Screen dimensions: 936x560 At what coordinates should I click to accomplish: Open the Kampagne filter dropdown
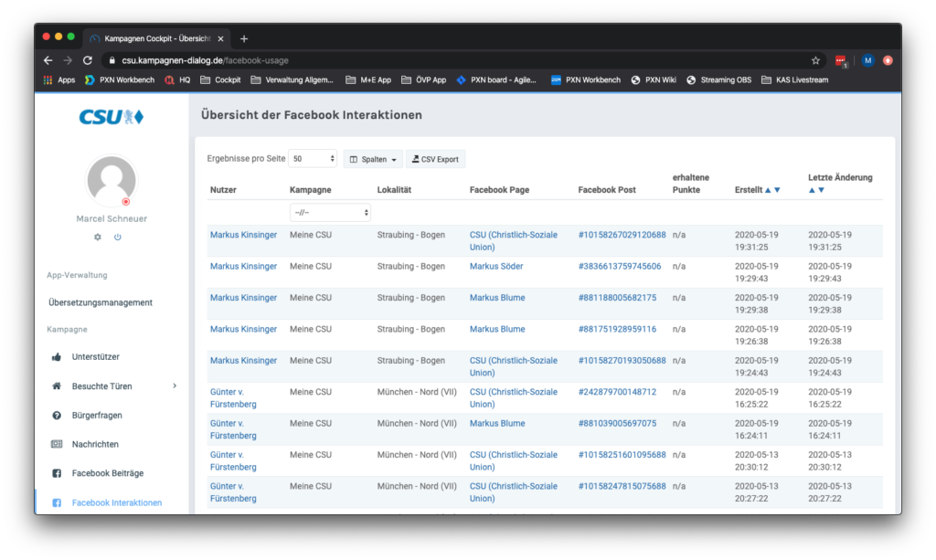point(330,212)
